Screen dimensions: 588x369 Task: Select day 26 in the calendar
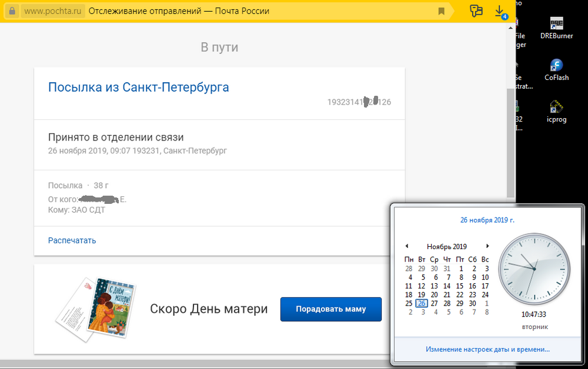(422, 303)
